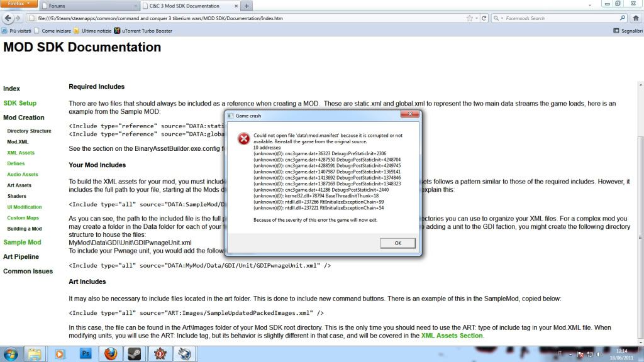Click the address bar URL field
Screen dimensions: 644x362
(x=247, y=18)
